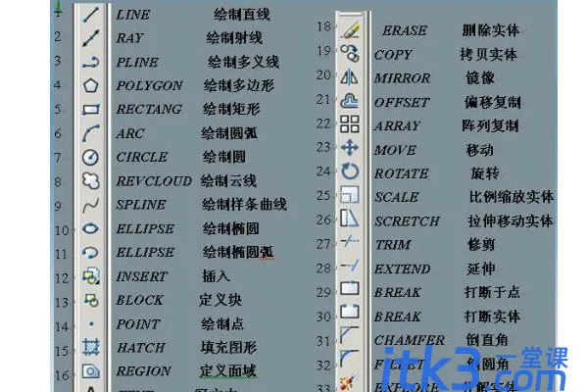This screenshot has width=588, height=392.
Task: Click the Copy object tool icon
Action: tap(350, 53)
